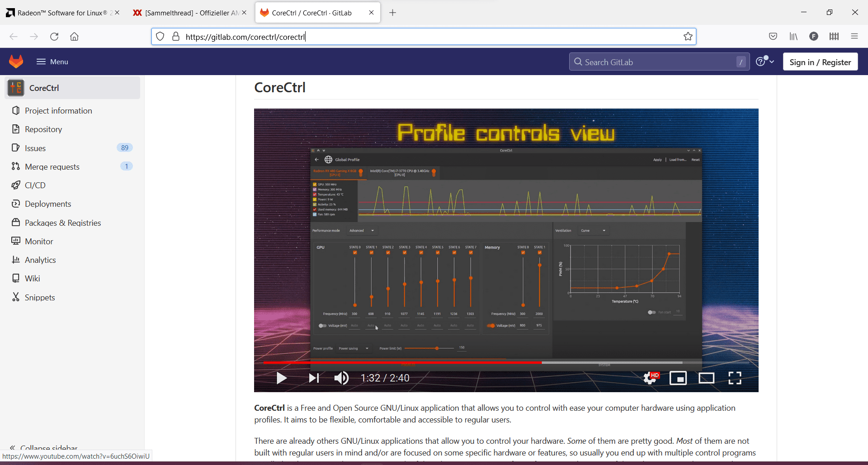Image resolution: width=868 pixels, height=465 pixels.
Task: Click the Merge requests badge 1
Action: 127,166
